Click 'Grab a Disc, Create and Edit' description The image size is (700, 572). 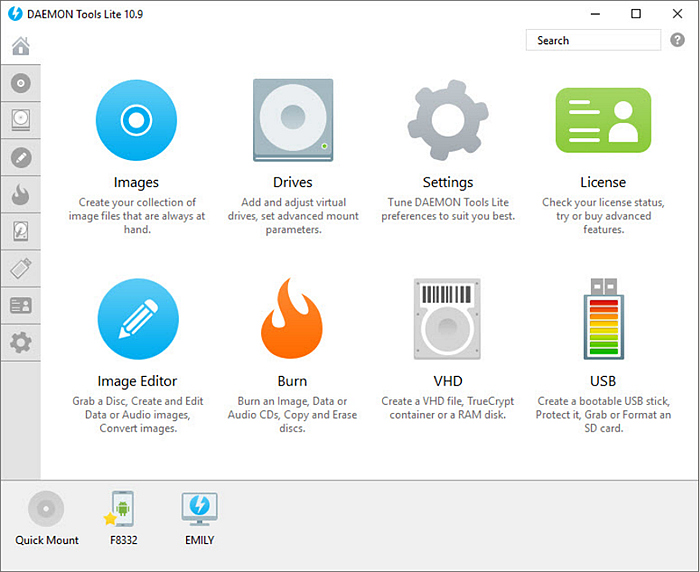[x=138, y=414]
